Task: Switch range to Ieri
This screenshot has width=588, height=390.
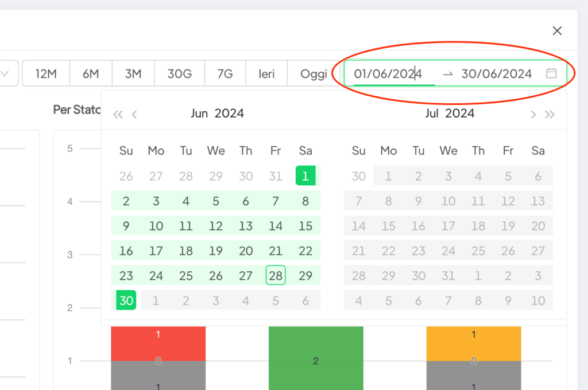Action: (266, 73)
